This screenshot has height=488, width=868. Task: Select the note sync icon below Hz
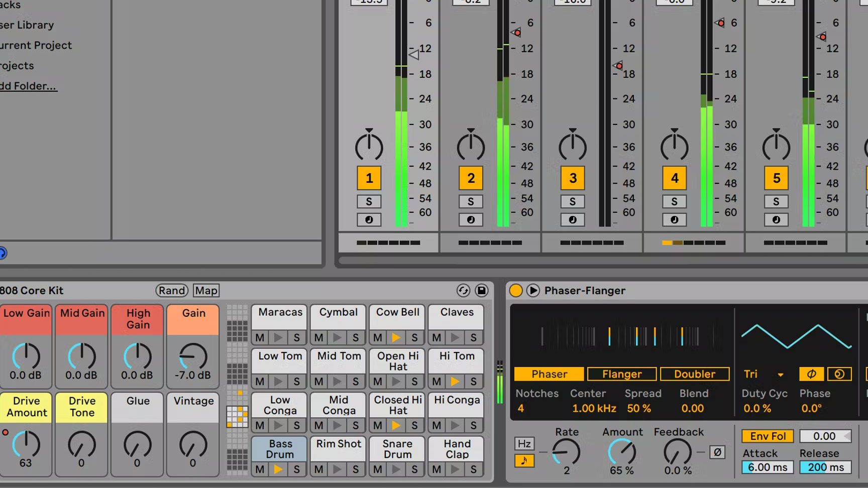[524, 461]
